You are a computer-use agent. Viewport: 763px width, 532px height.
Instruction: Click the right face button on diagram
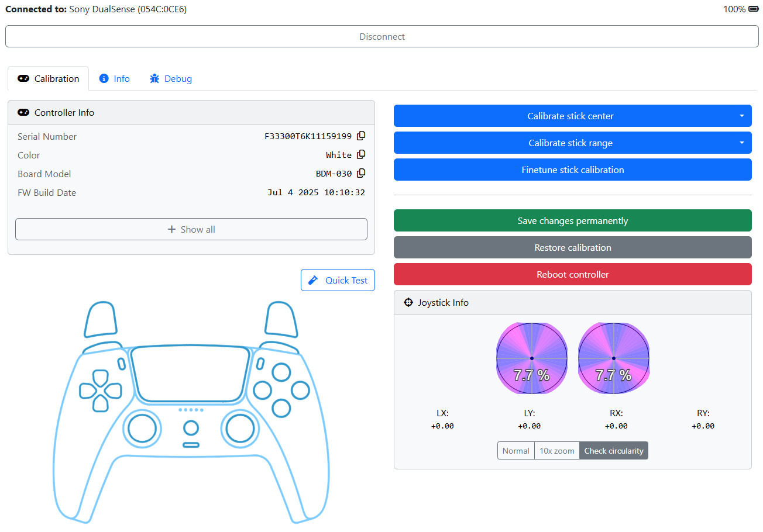point(300,390)
